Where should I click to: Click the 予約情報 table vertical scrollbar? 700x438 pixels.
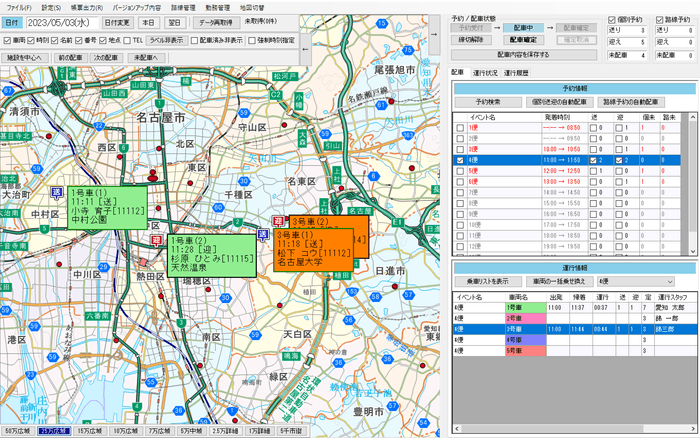pyautogui.click(x=689, y=180)
